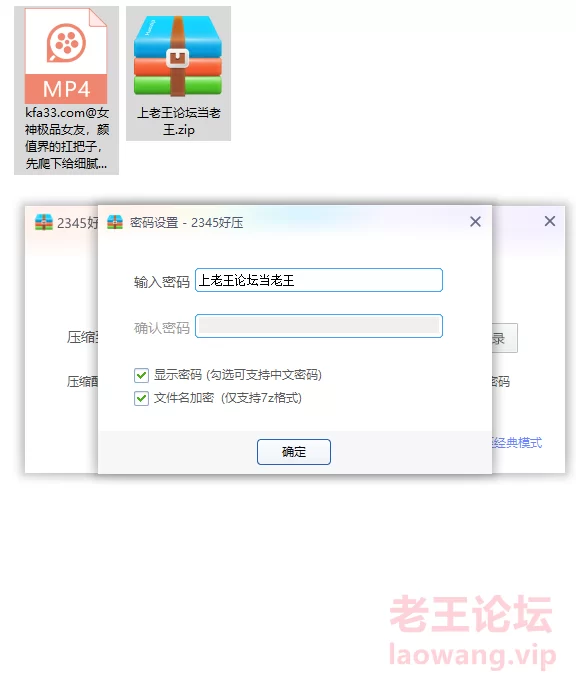
Task: Click the 密码设置 - 2345好压 title bar text
Action: click(187, 222)
